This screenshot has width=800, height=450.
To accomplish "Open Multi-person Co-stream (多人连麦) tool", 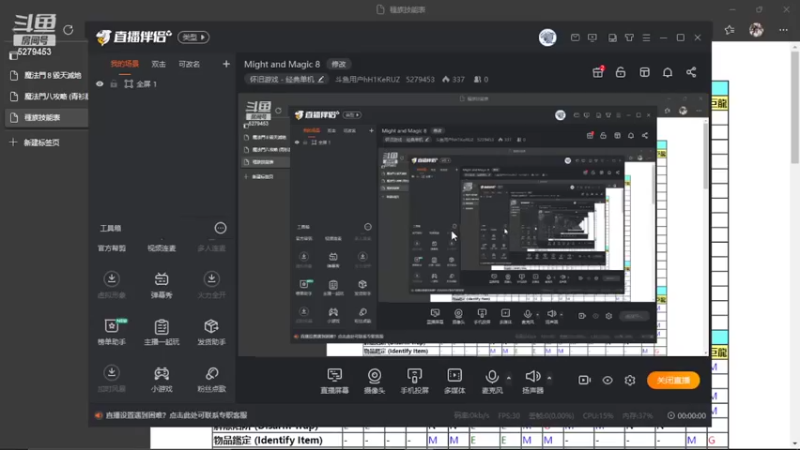I will tap(211, 248).
